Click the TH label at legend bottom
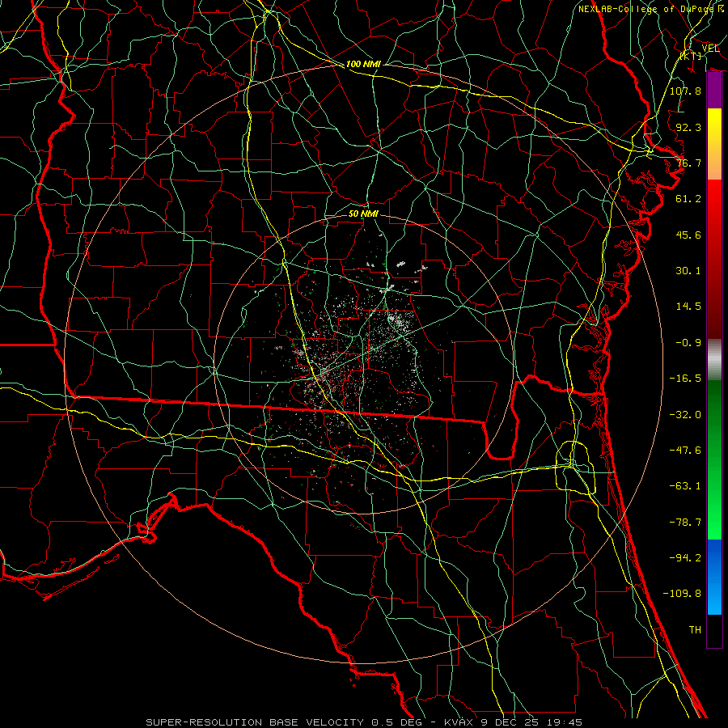 pyautogui.click(x=695, y=630)
